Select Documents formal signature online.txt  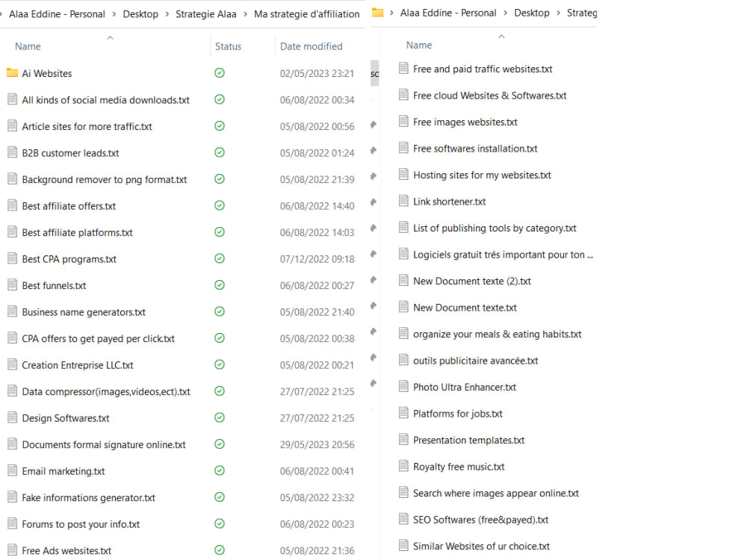coord(104,444)
